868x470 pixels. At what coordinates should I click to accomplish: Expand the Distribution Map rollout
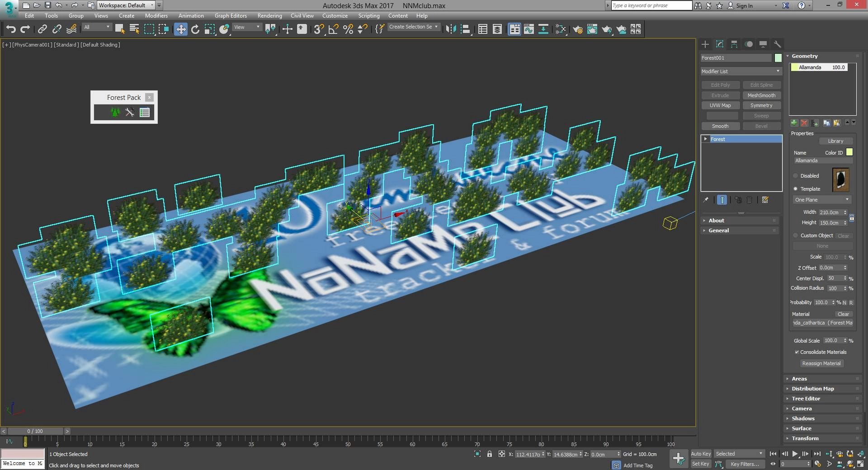(822, 389)
